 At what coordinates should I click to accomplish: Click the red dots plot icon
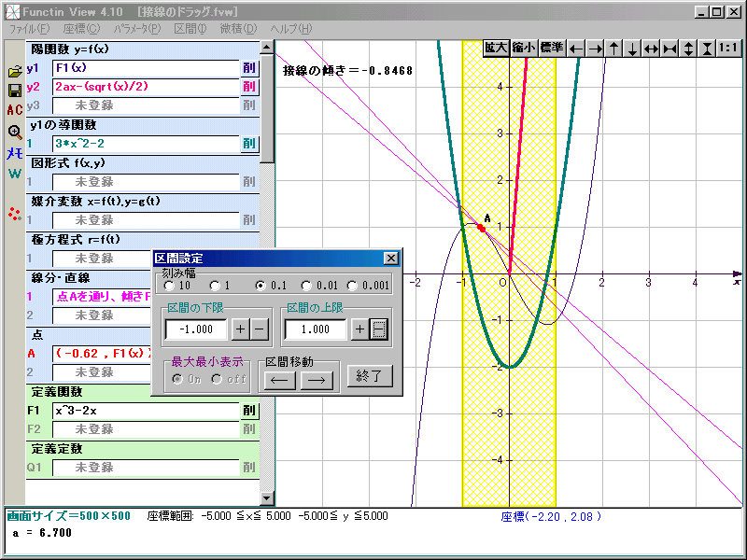tap(15, 214)
